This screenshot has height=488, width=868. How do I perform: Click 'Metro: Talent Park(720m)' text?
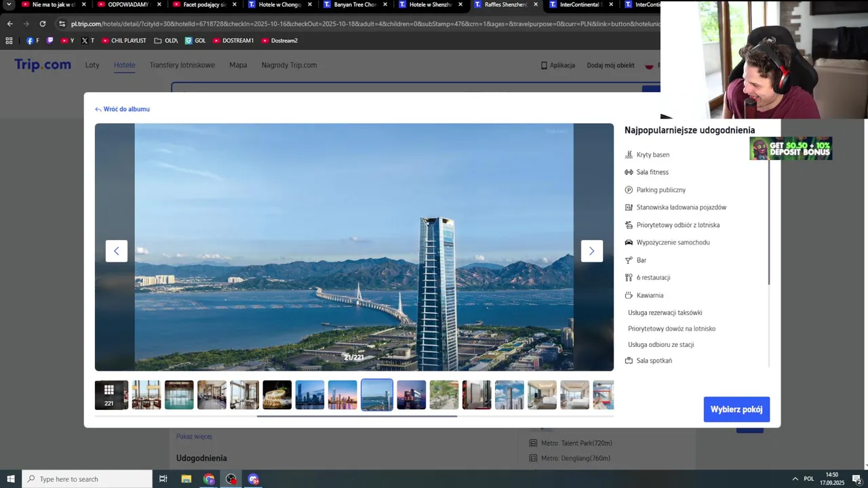(576, 443)
